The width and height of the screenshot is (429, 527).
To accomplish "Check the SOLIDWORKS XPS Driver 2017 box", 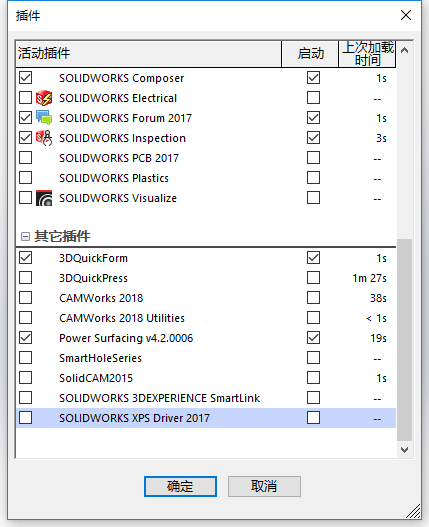I will point(26,418).
